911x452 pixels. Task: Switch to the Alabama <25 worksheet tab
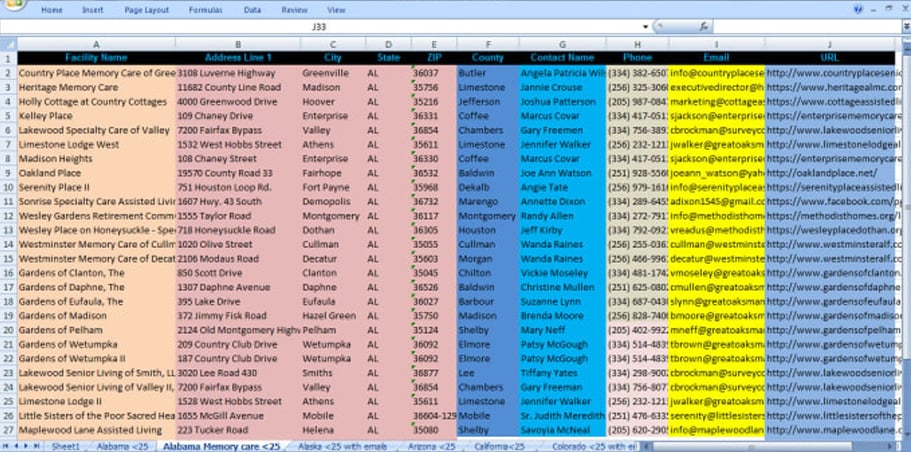click(x=122, y=446)
